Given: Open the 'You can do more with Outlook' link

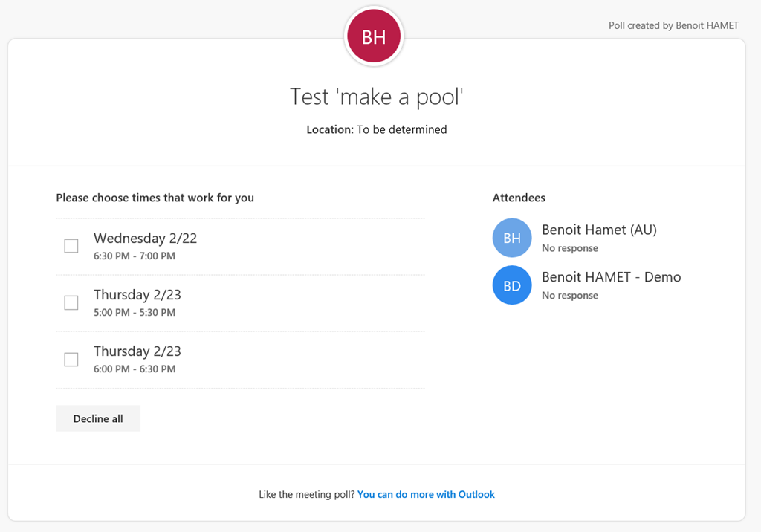Looking at the screenshot, I should tap(426, 494).
